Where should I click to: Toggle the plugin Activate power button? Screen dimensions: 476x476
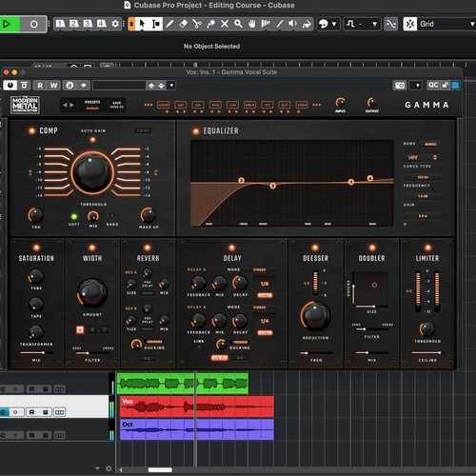pyautogui.click(x=10, y=85)
